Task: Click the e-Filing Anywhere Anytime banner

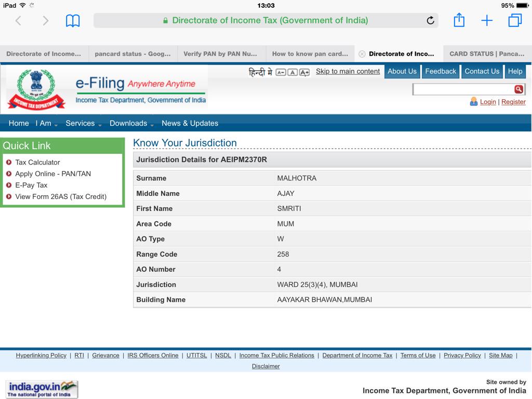Action: click(140, 90)
